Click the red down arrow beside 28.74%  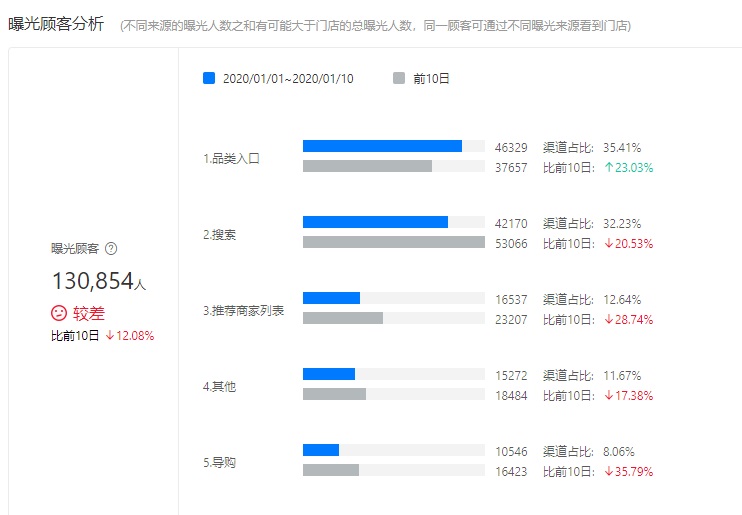[x=608, y=320]
